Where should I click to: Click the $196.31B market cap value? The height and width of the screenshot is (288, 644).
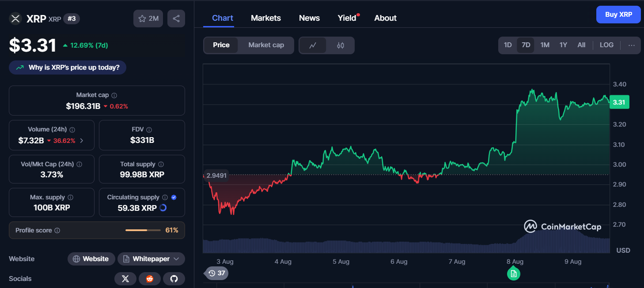click(83, 106)
